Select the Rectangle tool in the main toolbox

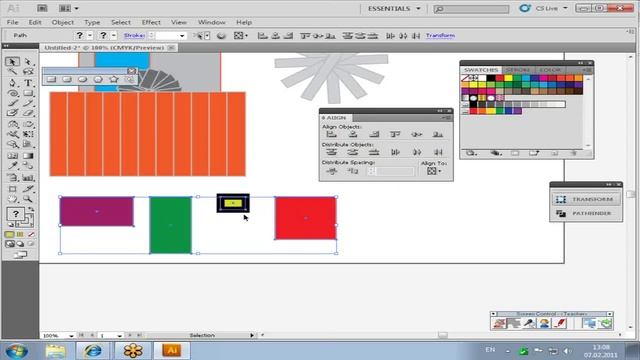(28, 93)
